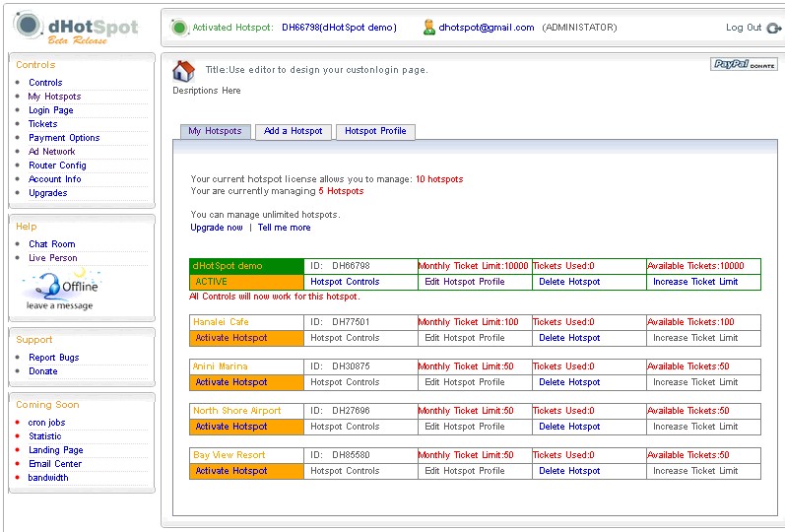Screen dimensions: 785x532
Task: Click the PayPal Donate button
Action: [744, 64]
